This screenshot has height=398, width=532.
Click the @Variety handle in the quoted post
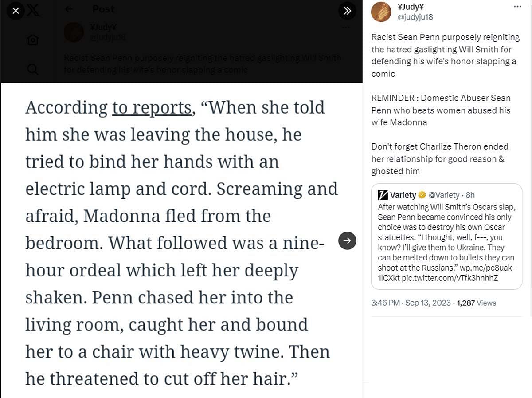pos(443,195)
